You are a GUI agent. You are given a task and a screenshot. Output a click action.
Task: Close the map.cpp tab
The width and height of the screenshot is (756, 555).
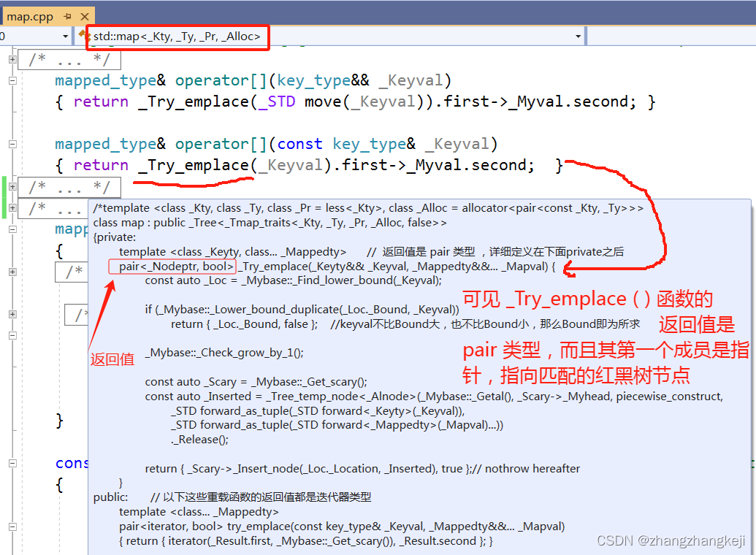(85, 17)
